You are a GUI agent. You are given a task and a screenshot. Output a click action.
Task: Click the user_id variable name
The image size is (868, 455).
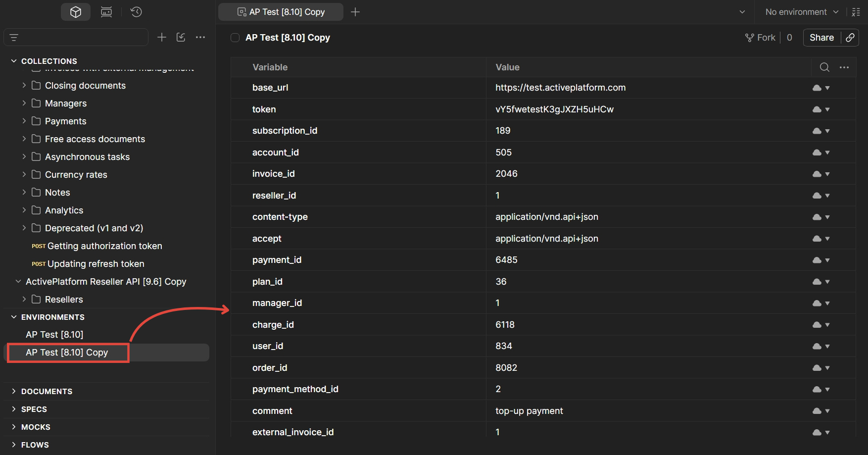[x=268, y=346]
